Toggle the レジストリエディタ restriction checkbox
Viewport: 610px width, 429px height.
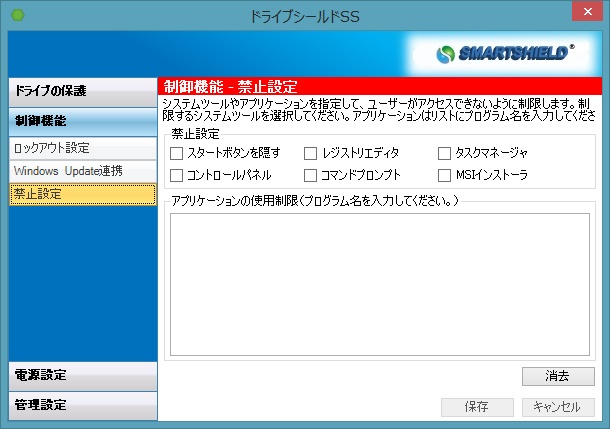click(311, 153)
